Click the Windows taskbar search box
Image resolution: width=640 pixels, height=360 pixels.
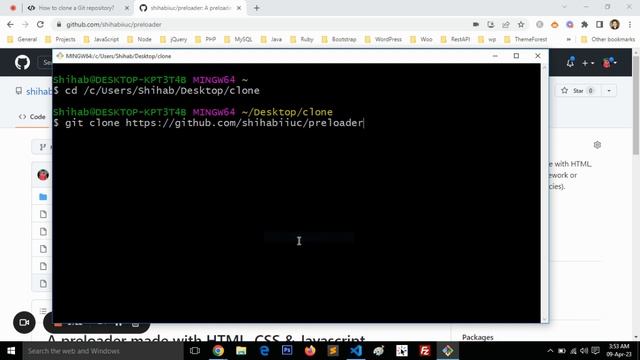(x=102, y=351)
